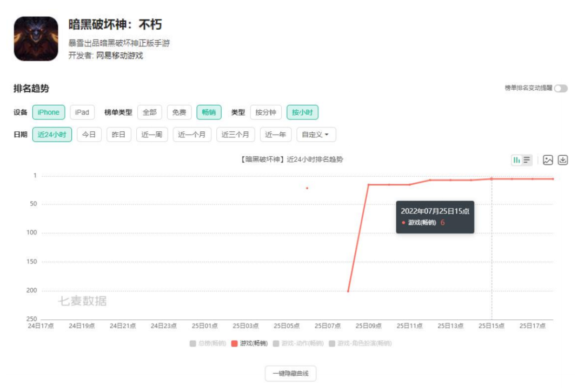Select 近一个月 date range

pyautogui.click(x=192, y=135)
